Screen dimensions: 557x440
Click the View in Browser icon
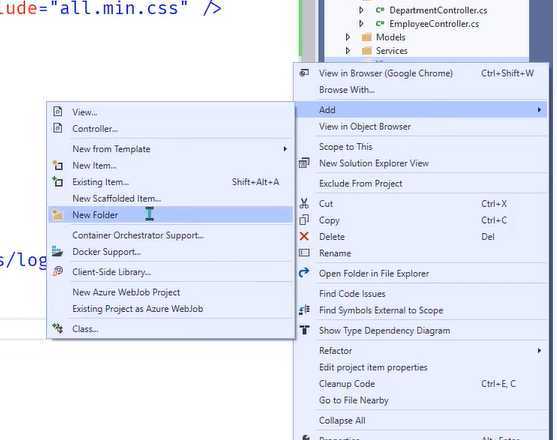click(x=304, y=73)
